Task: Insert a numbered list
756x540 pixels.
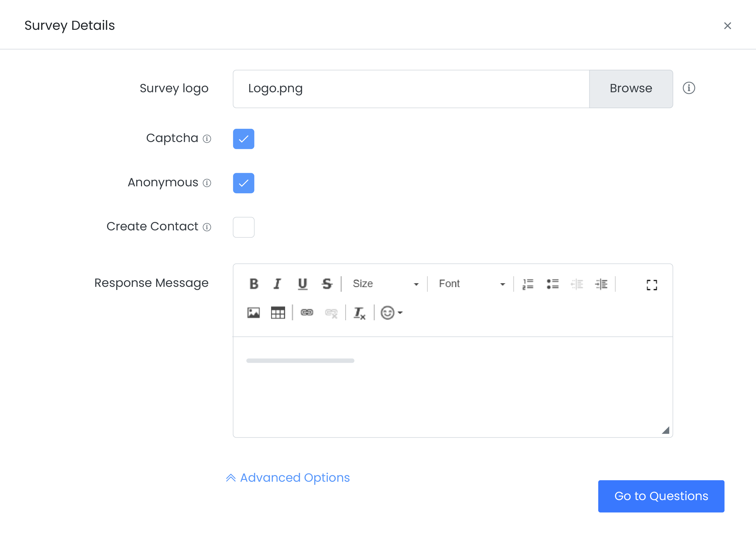Action: (x=528, y=284)
